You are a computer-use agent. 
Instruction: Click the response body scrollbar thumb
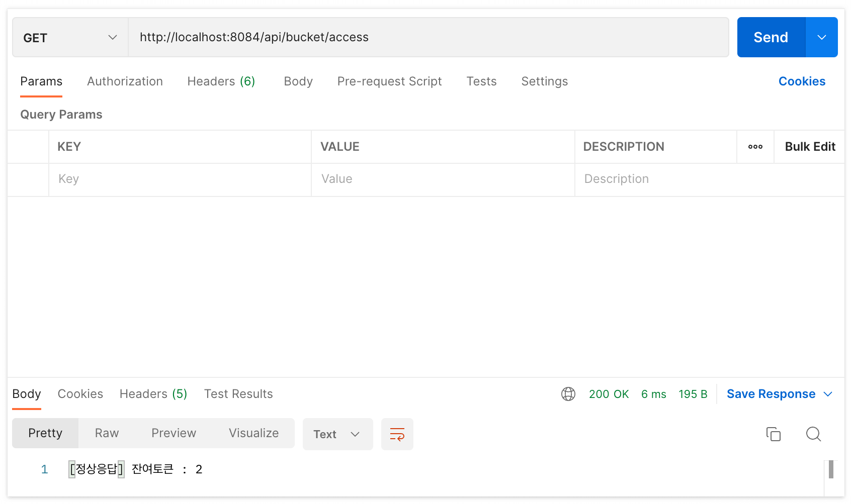point(831,469)
